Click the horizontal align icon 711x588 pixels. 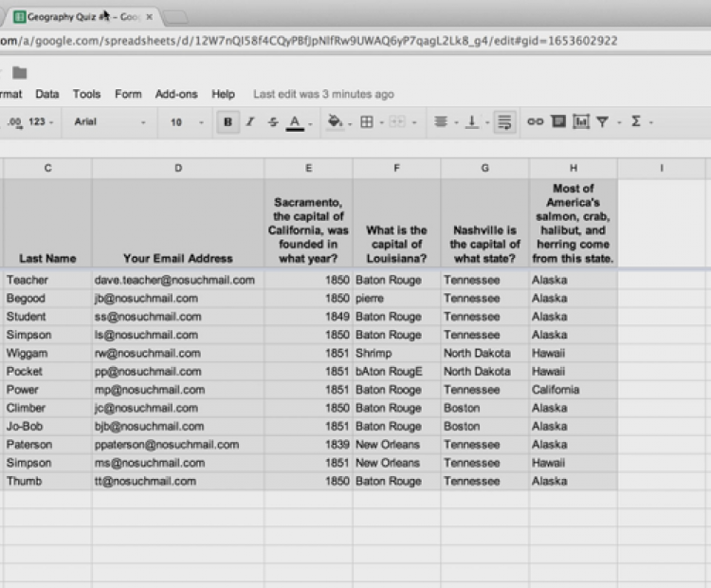click(x=441, y=122)
